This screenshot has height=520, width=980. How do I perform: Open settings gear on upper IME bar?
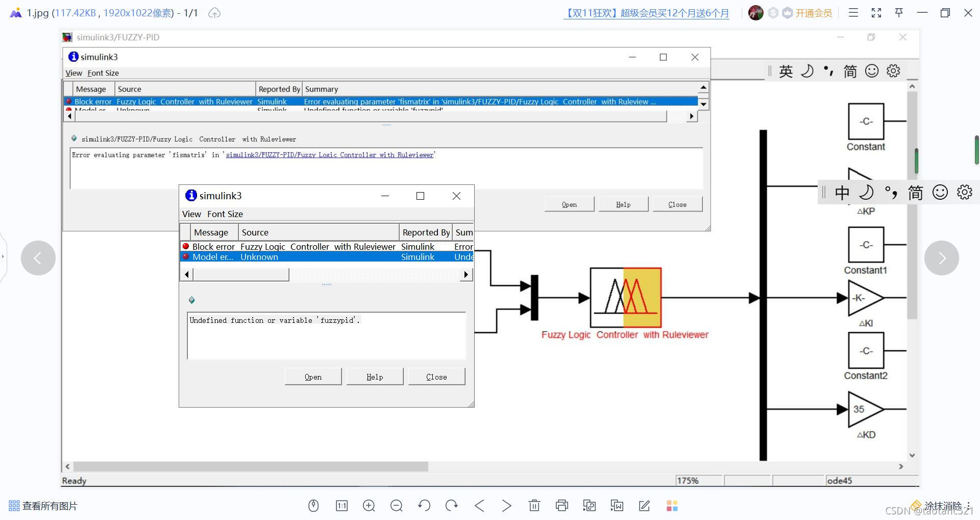[x=893, y=71]
